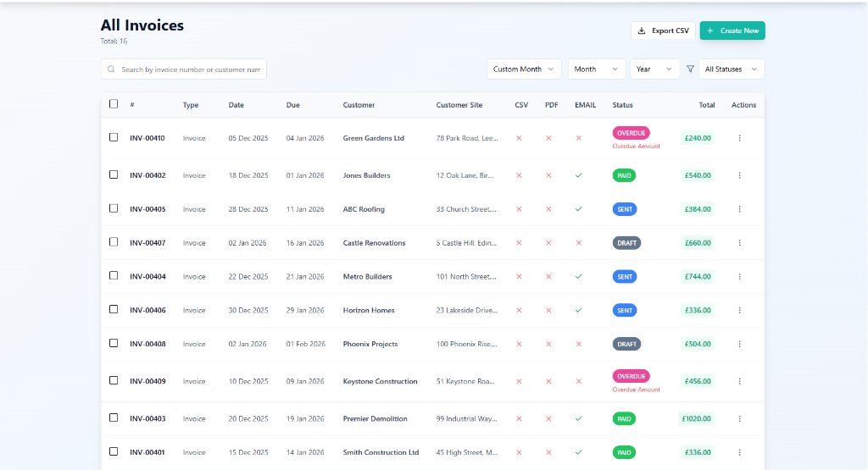868x470 pixels.
Task: Open the Year dropdown
Action: (x=655, y=69)
